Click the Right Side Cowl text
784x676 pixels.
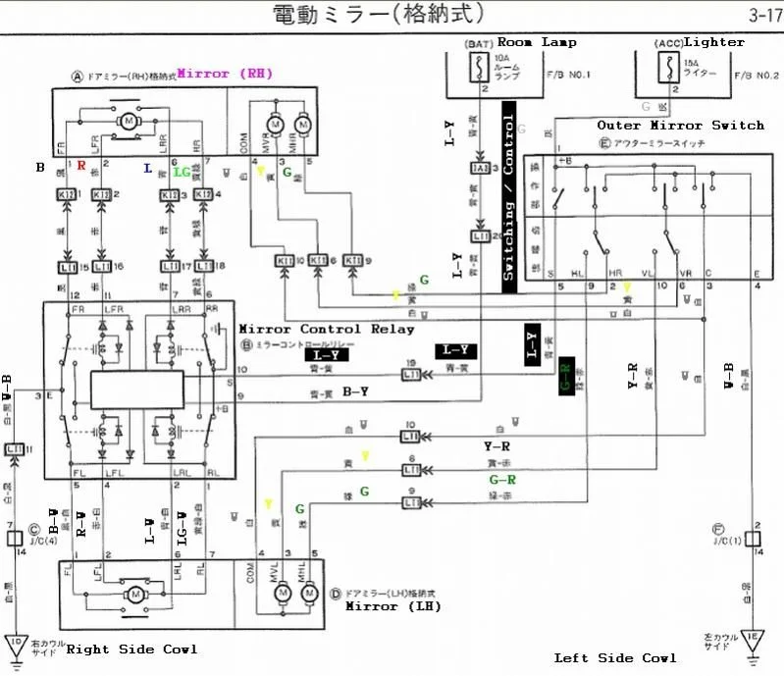(131, 650)
